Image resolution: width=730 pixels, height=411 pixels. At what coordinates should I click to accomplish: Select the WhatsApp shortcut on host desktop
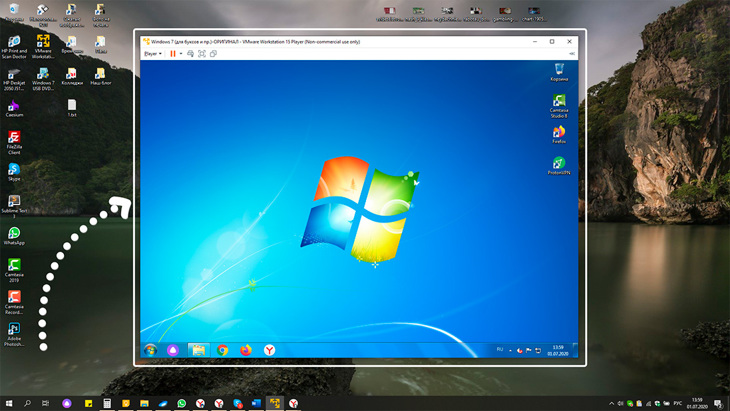pos(14,236)
